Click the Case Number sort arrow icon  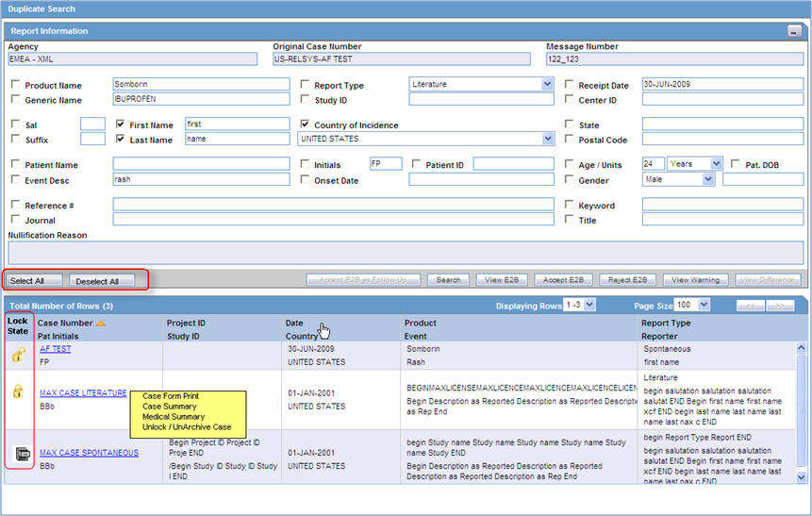[x=101, y=324]
